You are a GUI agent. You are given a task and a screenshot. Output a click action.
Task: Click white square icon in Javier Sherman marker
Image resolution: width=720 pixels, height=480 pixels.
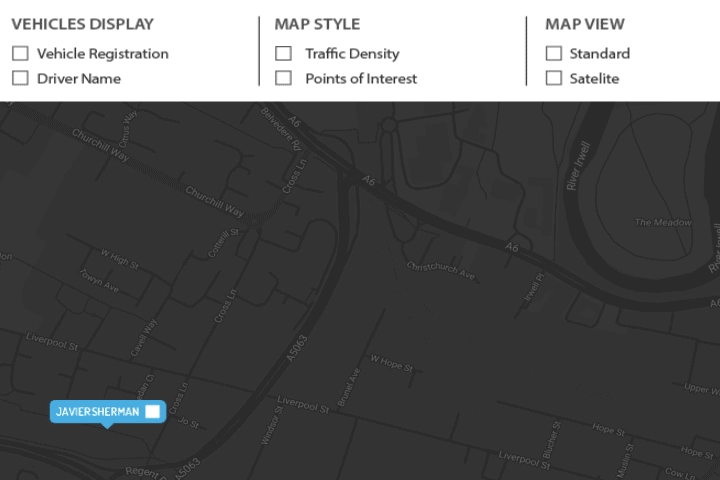pyautogui.click(x=152, y=411)
